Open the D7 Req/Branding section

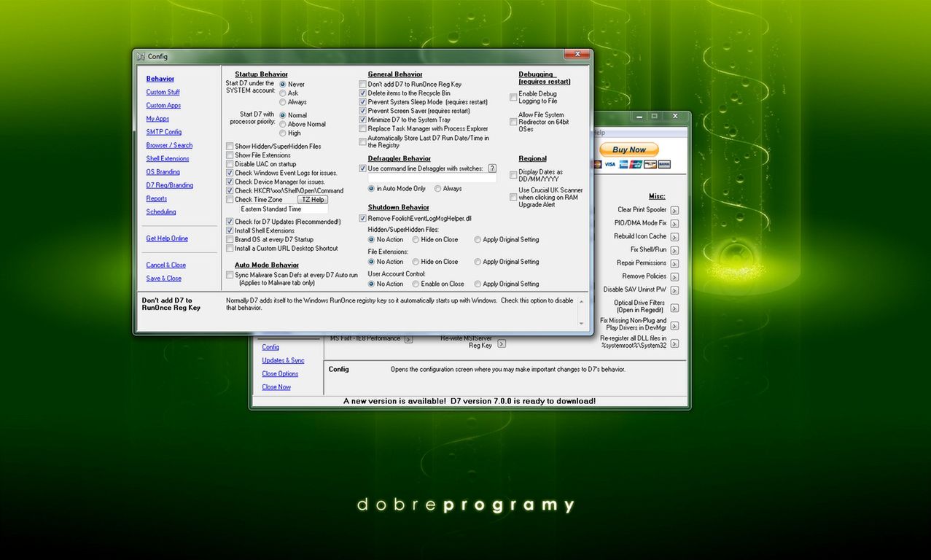click(169, 185)
